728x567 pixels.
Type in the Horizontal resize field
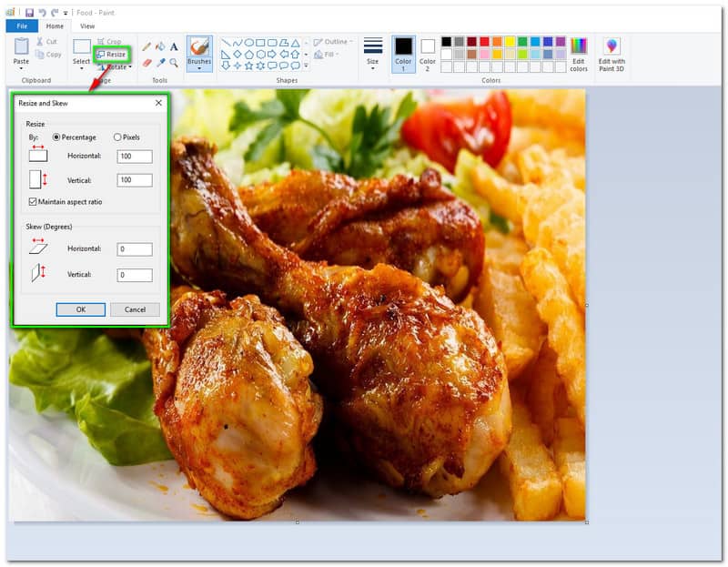click(135, 156)
